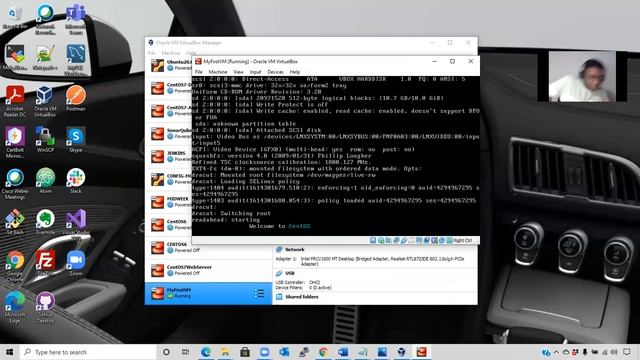Open Skype desktop shortcut
This screenshot has width=640, height=360.
tap(76, 139)
